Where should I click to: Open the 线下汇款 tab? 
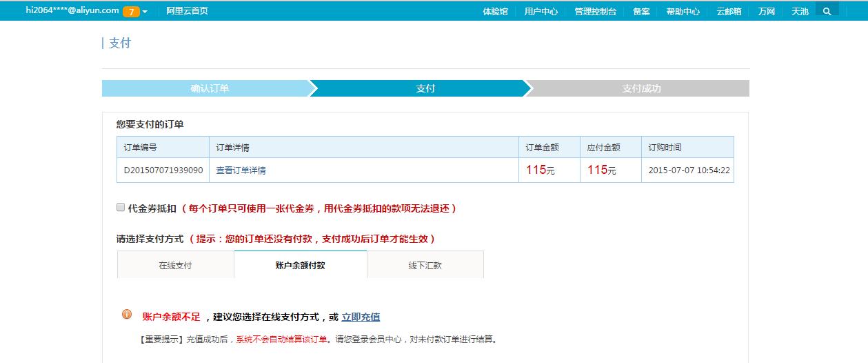point(425,265)
